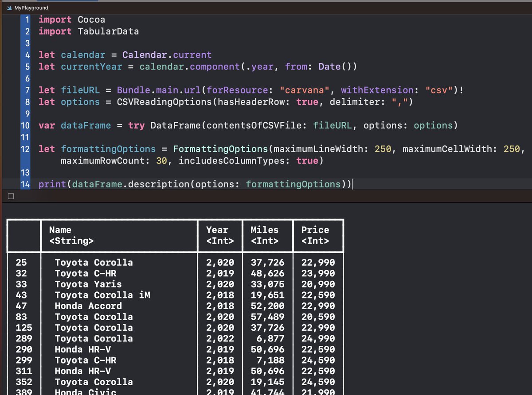The width and height of the screenshot is (532, 395).
Task: Click miles value 6,877
Action: [270, 338]
